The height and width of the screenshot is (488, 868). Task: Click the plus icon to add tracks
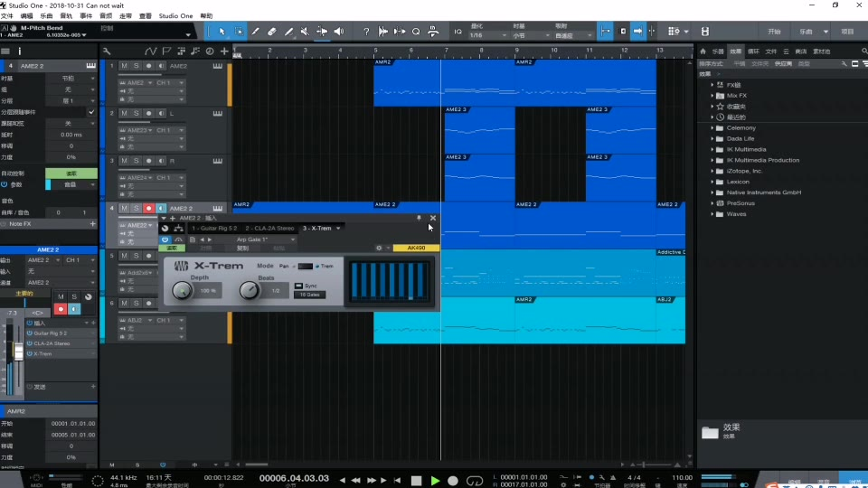[224, 51]
